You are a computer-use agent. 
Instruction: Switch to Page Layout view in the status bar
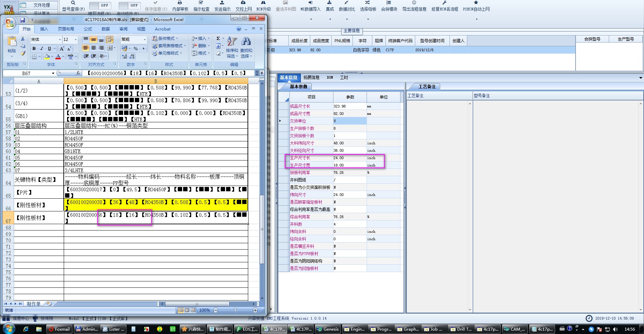(x=187, y=310)
